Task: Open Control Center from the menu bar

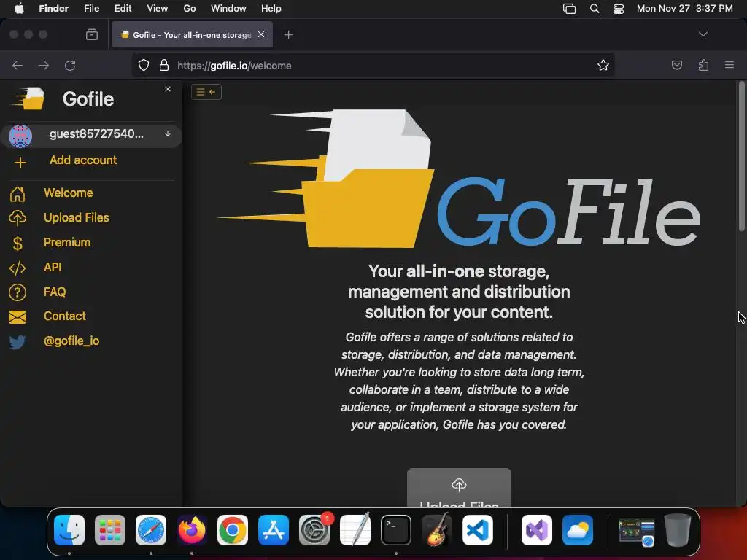Action: [x=619, y=9]
